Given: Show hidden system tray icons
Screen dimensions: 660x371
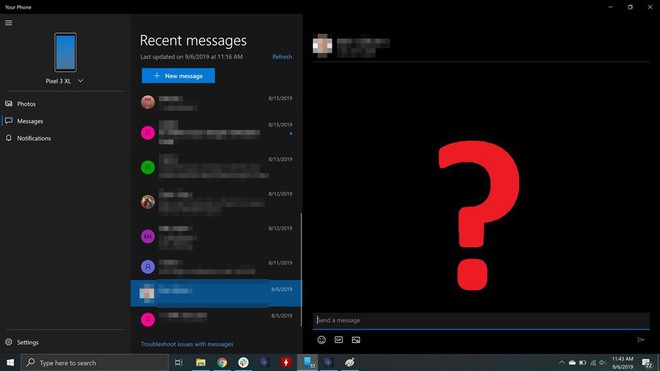Looking at the screenshot, I should coord(562,363).
